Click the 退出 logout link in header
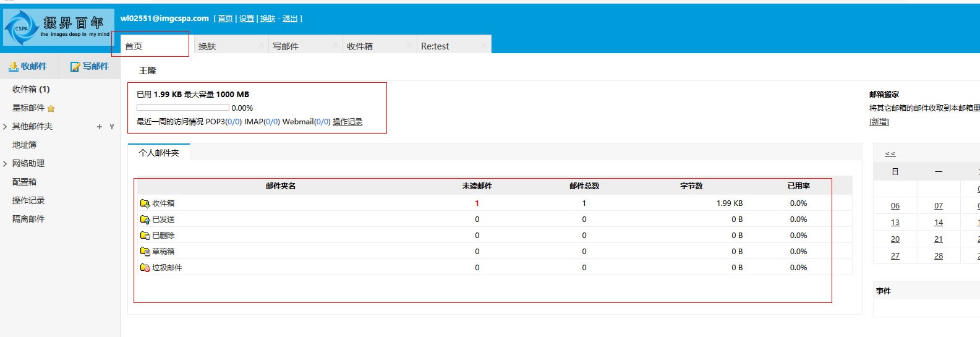980x337 pixels. pyautogui.click(x=290, y=19)
